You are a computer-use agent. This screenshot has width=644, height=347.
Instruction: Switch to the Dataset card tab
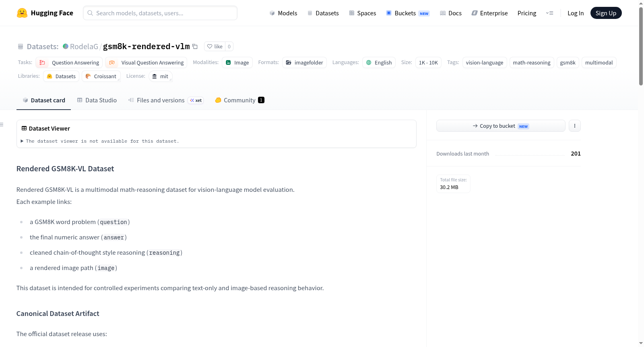point(43,100)
